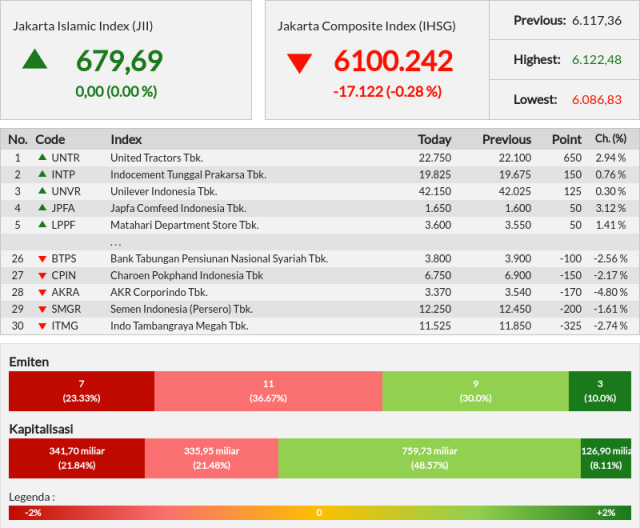
Task: Click the Highest value 6.122,48
Action: 597,60
